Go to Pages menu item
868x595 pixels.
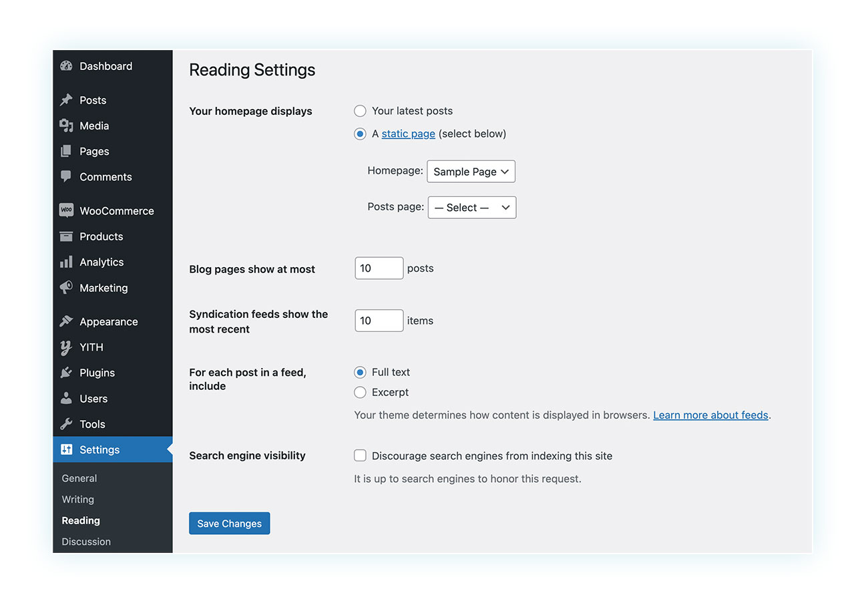pos(113,152)
